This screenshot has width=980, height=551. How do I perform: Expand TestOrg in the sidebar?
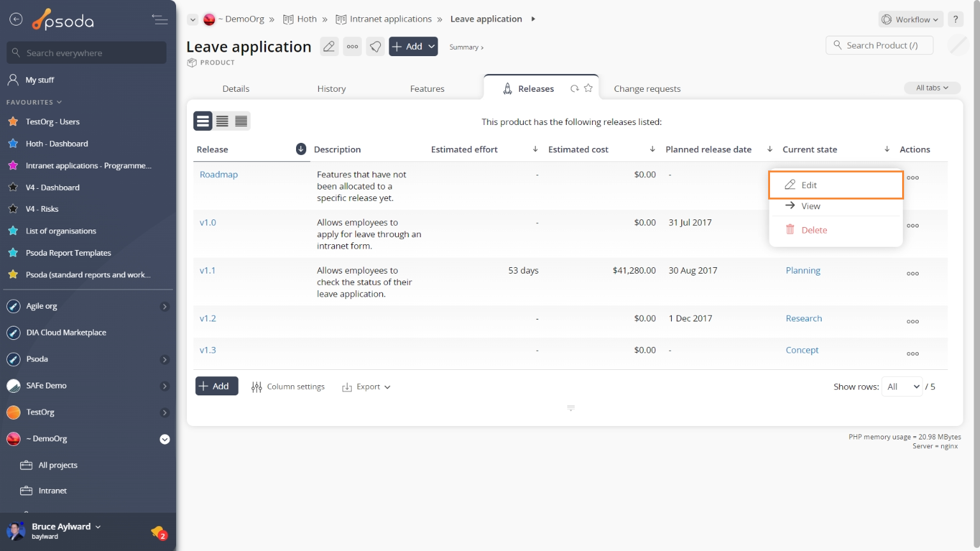(x=165, y=413)
